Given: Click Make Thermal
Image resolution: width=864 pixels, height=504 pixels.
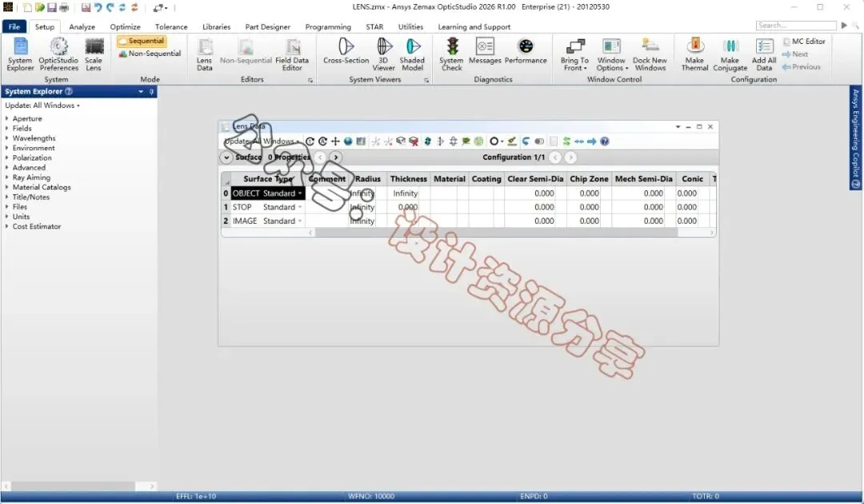Looking at the screenshot, I should pyautogui.click(x=695, y=54).
